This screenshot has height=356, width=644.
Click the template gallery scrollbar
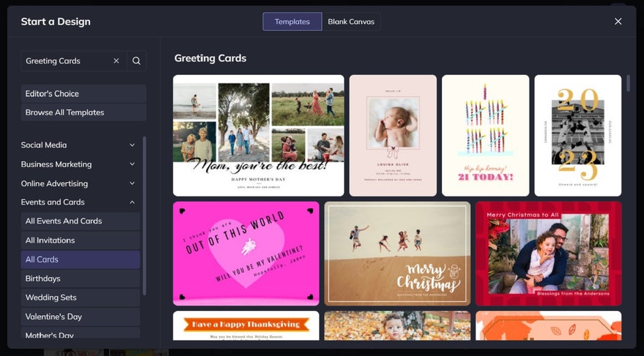coord(628,83)
